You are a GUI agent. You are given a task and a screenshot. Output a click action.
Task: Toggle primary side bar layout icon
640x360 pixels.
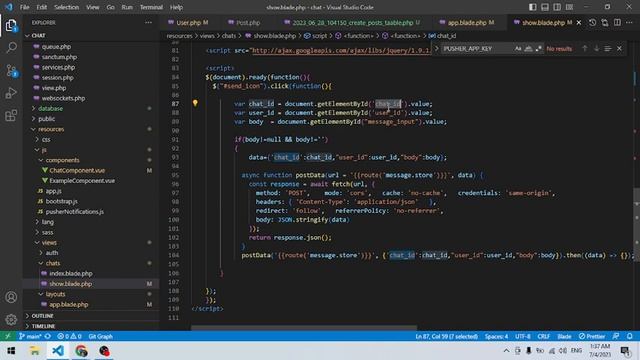(x=533, y=7)
